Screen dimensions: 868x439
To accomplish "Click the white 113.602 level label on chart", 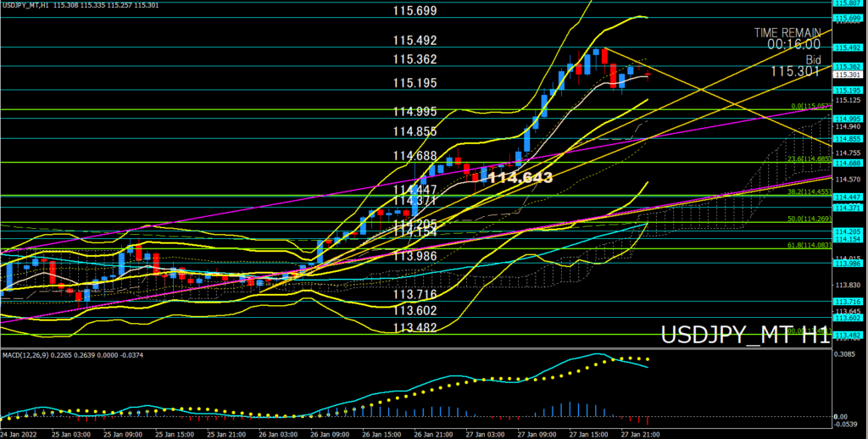I will [415, 310].
